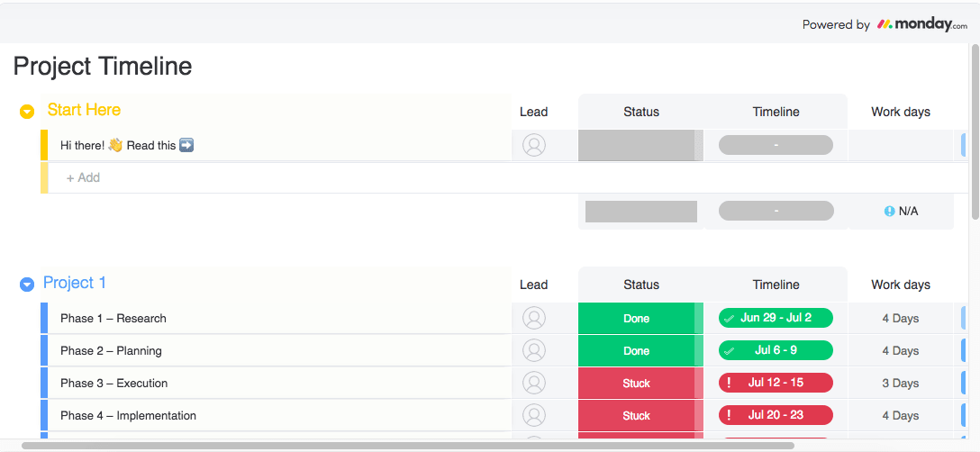Collapse the Start Here group

(x=27, y=112)
